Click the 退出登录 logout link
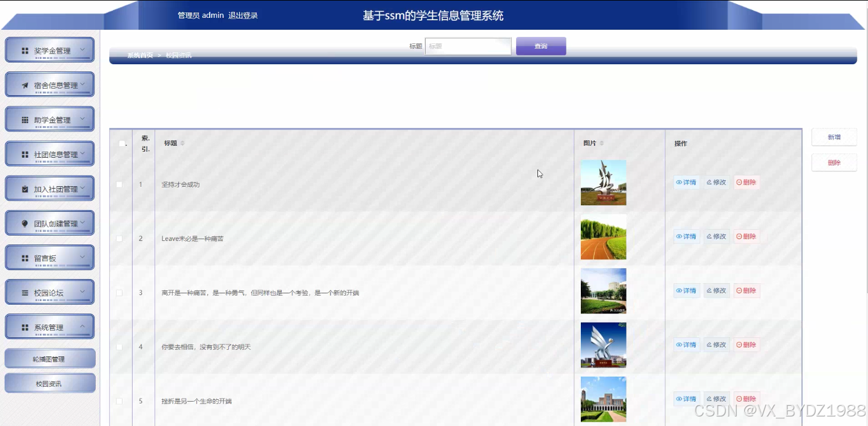The width and height of the screenshot is (868, 426). tap(243, 15)
